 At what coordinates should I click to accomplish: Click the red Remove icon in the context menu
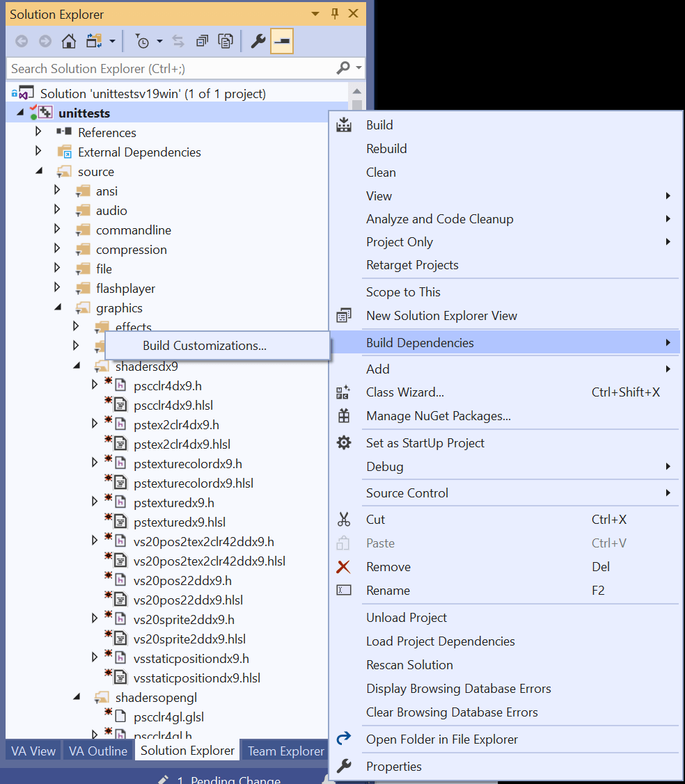point(344,566)
